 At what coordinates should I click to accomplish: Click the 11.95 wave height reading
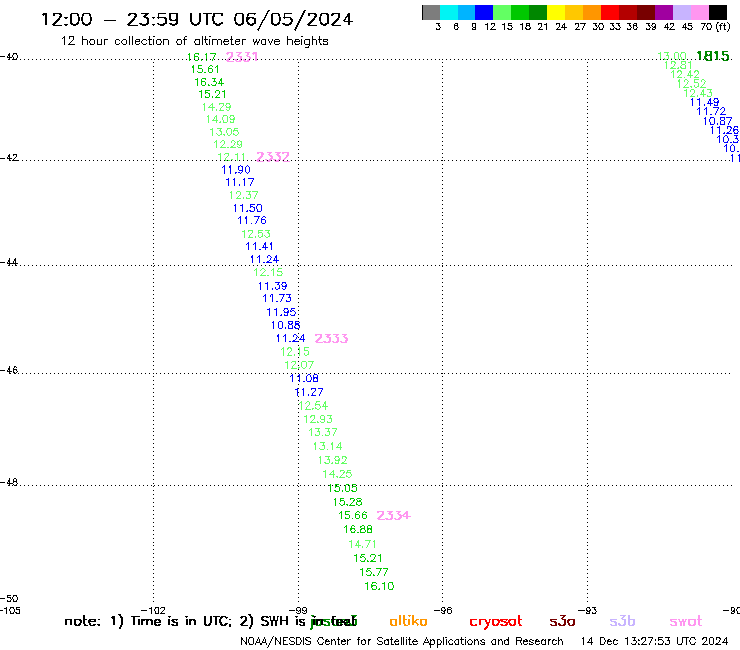(281, 312)
